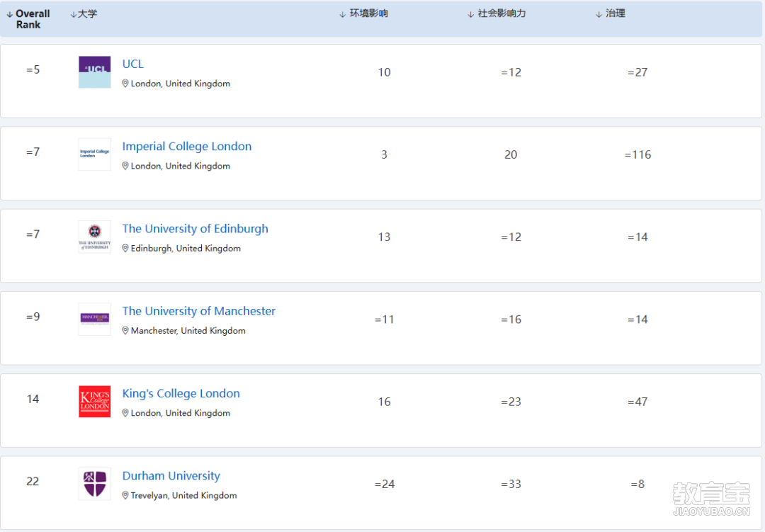Click the location pin under King's College London
Viewport: 765px width, 532px height.
point(125,414)
